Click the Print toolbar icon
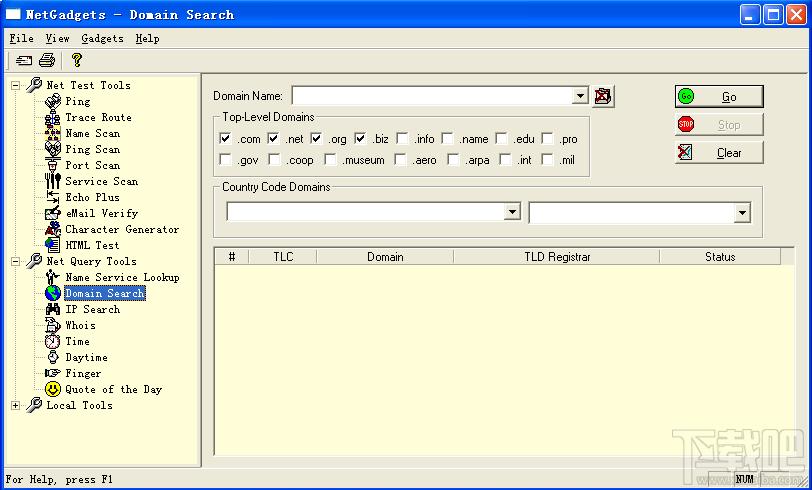 pos(47,61)
